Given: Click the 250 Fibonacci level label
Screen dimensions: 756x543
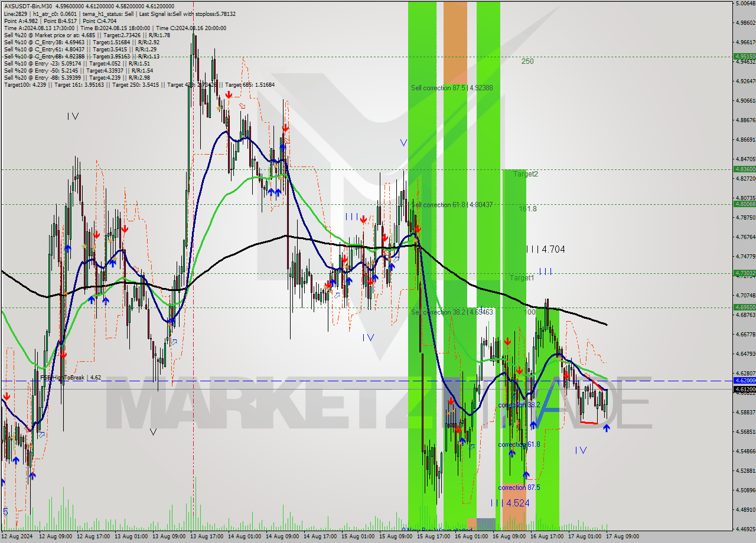Looking at the screenshot, I should click(x=527, y=61).
